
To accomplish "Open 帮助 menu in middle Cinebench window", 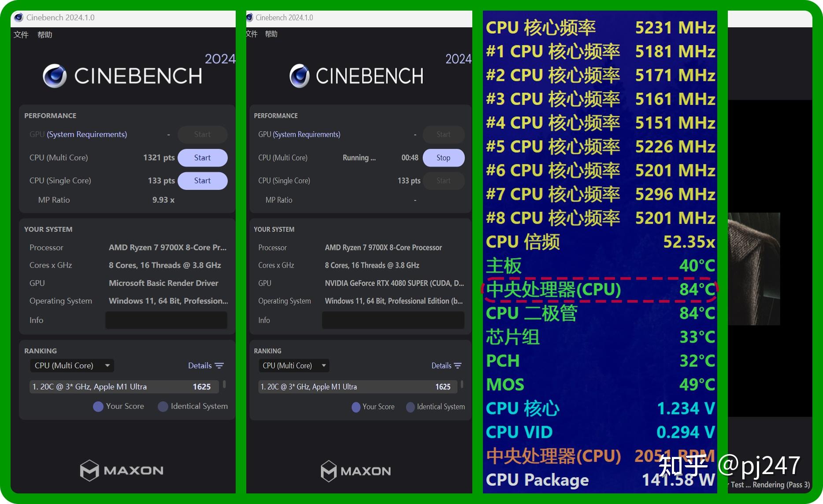I will pos(271,34).
